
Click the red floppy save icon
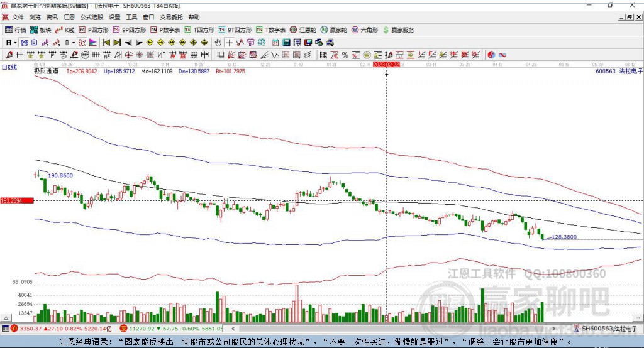coord(308,43)
